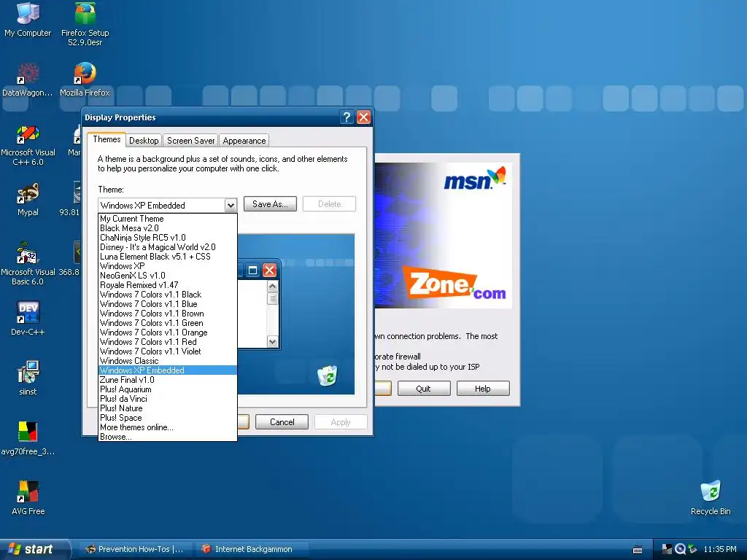Image resolution: width=747 pixels, height=560 pixels.
Task: Choose Plus! da Vinci theme
Action: tap(167, 399)
